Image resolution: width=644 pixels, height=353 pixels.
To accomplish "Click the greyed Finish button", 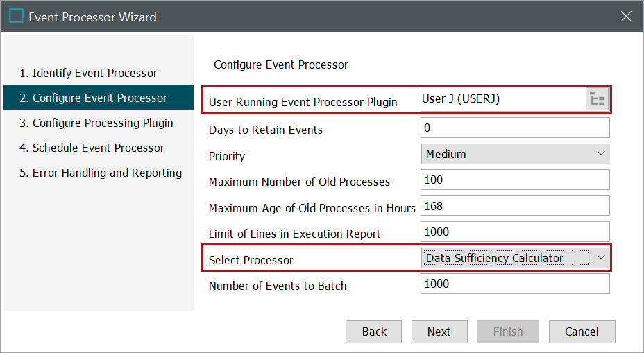I will pos(508,332).
